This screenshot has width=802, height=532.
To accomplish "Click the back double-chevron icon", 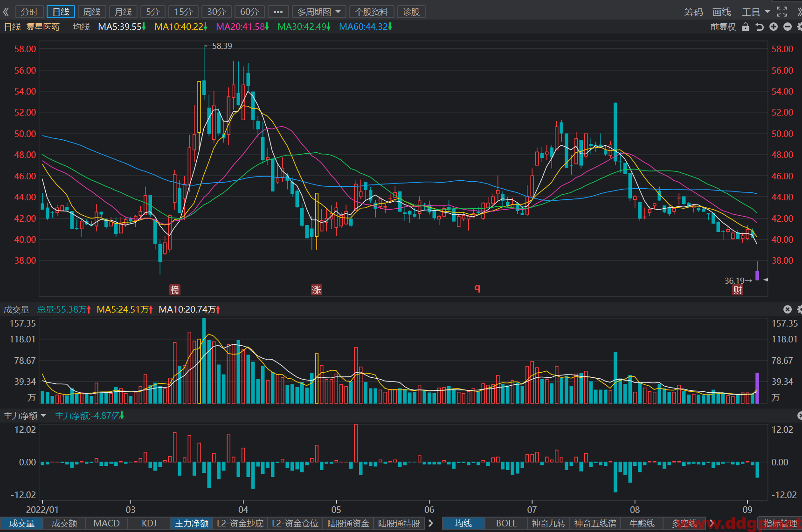I will [x=6, y=12].
